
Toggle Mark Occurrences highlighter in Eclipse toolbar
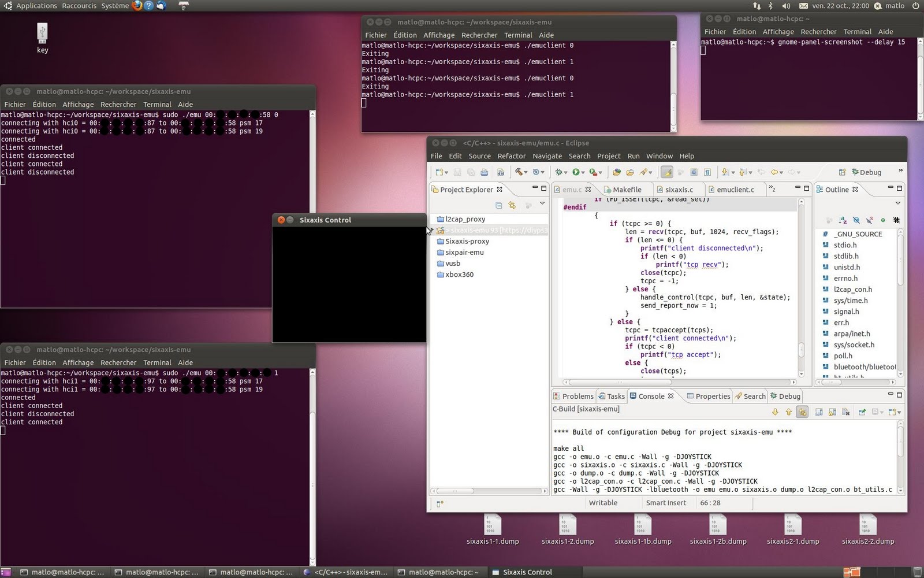pos(666,172)
